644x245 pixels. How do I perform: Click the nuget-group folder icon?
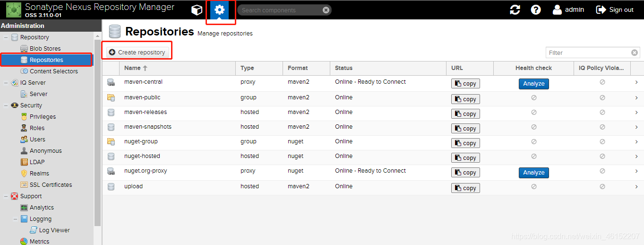tap(111, 141)
